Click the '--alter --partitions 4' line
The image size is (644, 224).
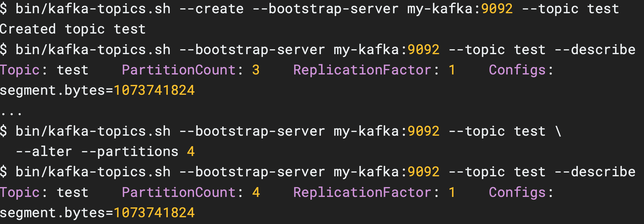[x=105, y=152]
